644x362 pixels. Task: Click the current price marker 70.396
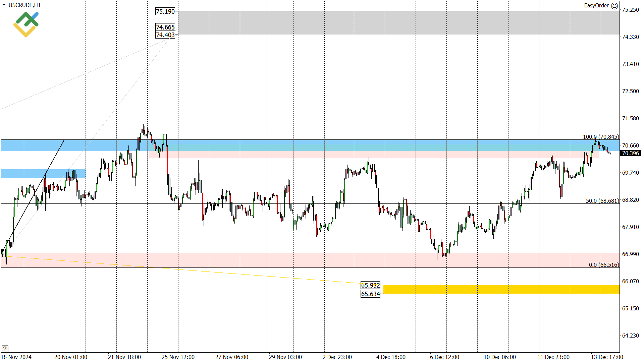tap(631, 153)
